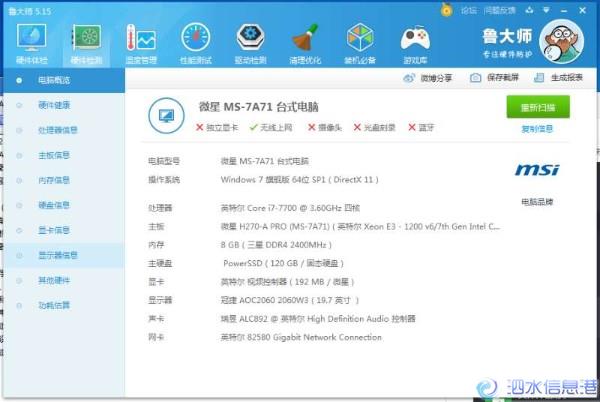The height and width of the screenshot is (402, 600).
Task: Click the 电脑品牌 label under the logo
Action: click(x=537, y=202)
